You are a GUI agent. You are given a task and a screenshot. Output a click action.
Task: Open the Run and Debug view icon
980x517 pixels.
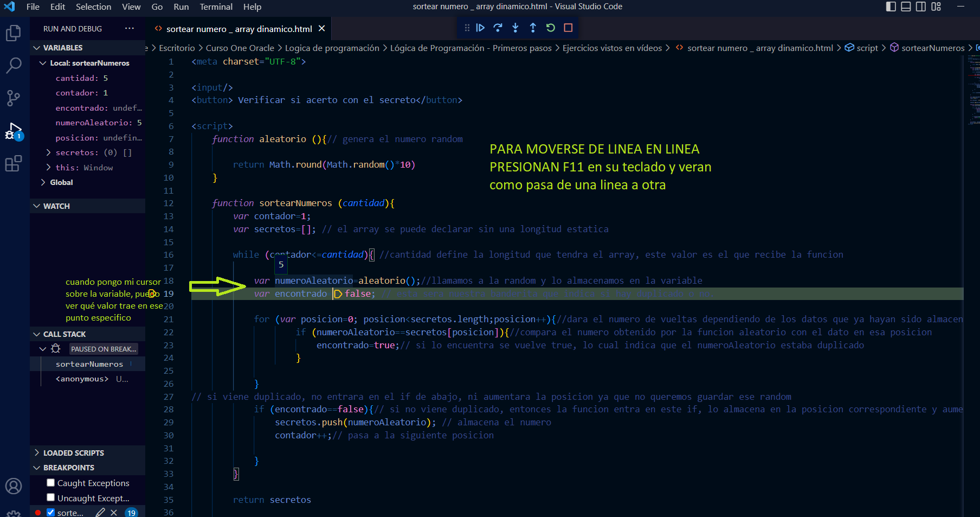(13, 131)
